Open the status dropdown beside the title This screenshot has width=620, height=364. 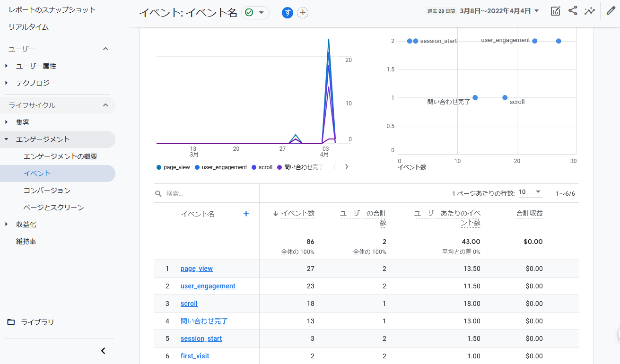pos(261,13)
